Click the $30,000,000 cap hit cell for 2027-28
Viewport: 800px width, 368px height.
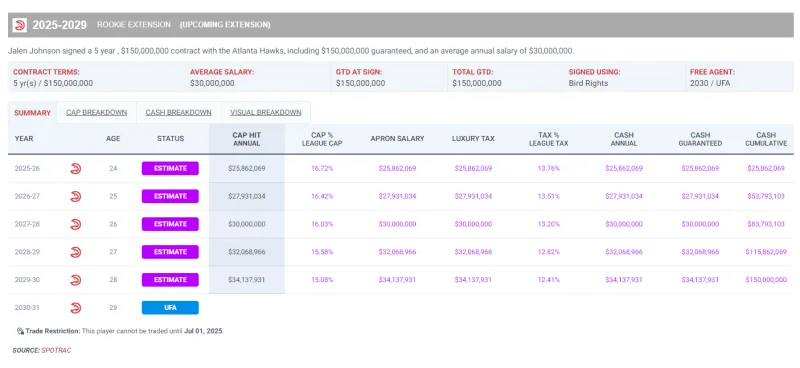(x=246, y=224)
